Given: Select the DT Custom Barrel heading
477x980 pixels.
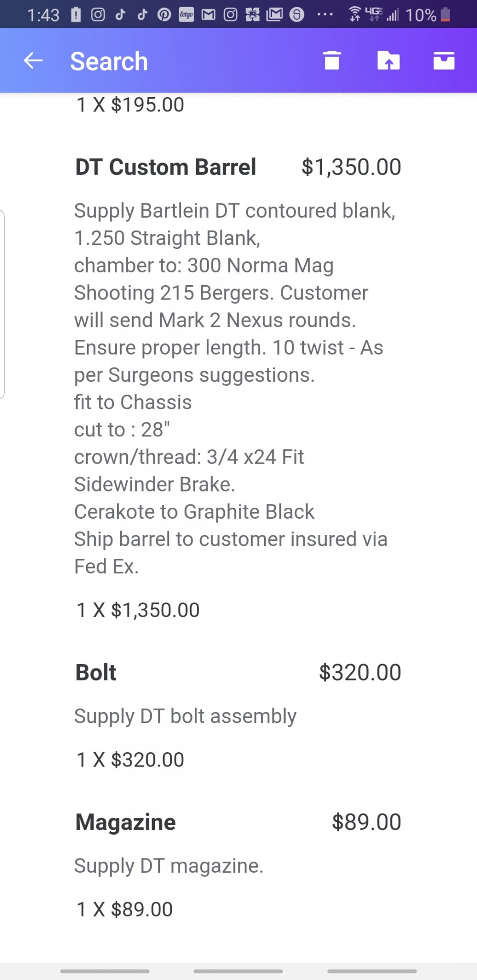Looking at the screenshot, I should [x=166, y=167].
